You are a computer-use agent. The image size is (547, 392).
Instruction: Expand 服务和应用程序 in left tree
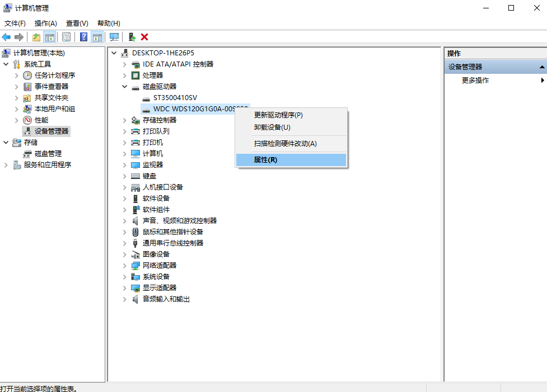[6, 165]
